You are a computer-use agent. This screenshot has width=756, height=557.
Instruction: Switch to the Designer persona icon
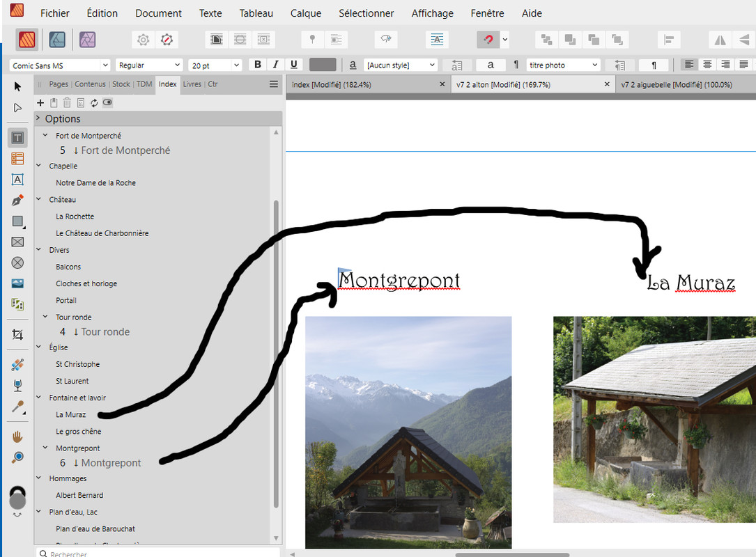coord(57,40)
